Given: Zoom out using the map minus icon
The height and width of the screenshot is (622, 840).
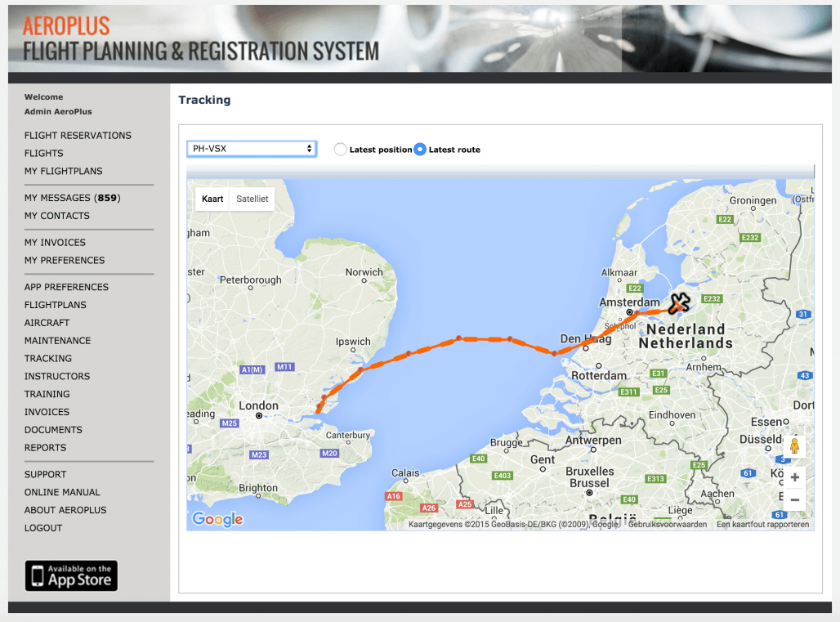Looking at the screenshot, I should [793, 499].
